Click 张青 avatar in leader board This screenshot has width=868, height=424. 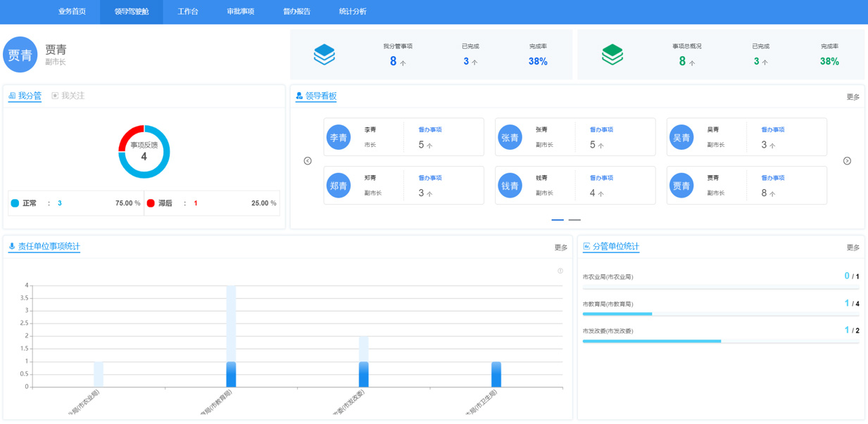pos(510,137)
